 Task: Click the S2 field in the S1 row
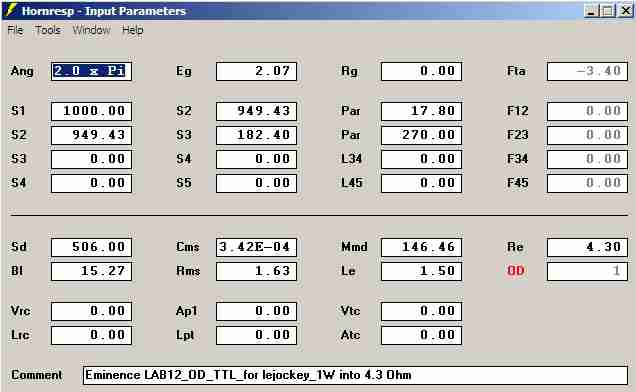256,111
